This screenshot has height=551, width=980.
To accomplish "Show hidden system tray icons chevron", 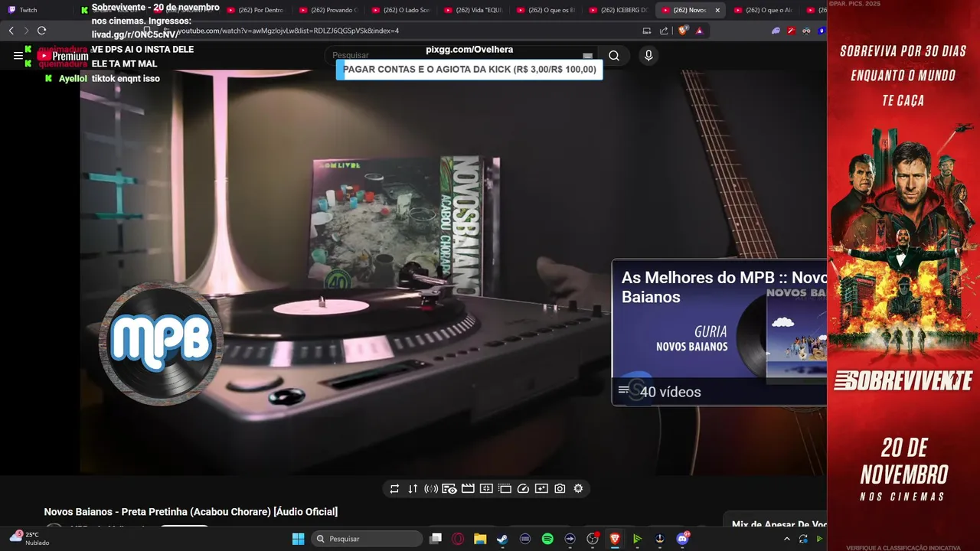I will click(x=786, y=539).
